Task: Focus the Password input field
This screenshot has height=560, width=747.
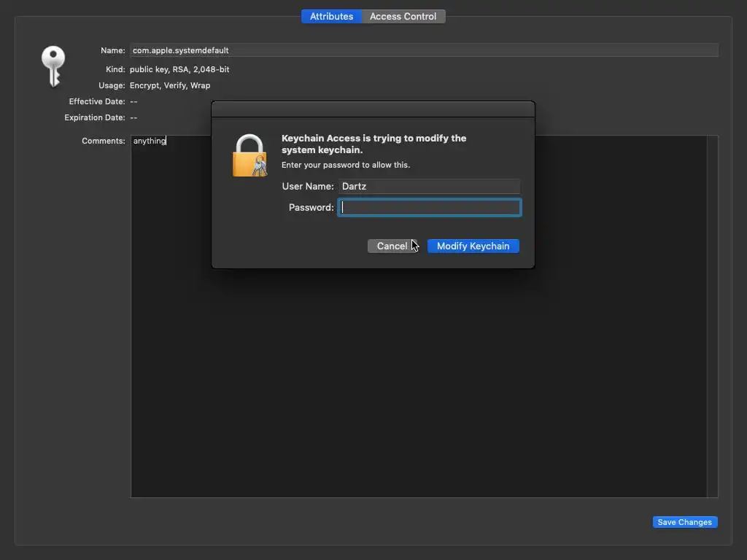Action: pos(430,208)
